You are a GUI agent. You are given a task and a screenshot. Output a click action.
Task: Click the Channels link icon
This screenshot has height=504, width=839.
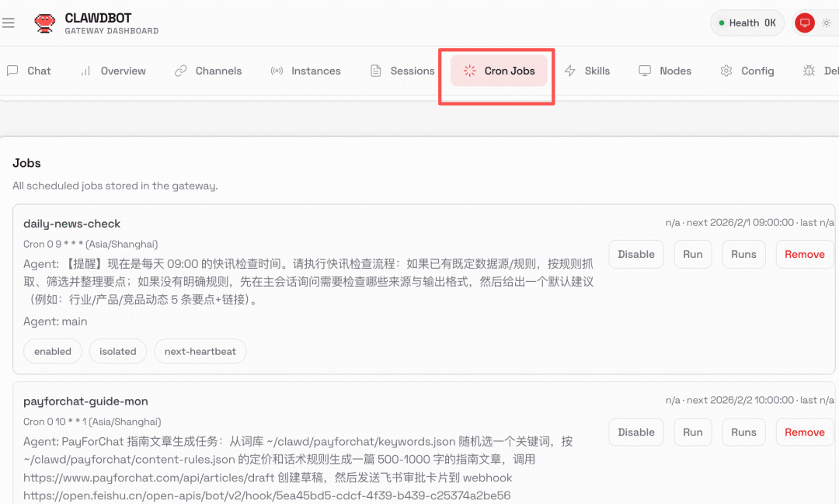(181, 71)
